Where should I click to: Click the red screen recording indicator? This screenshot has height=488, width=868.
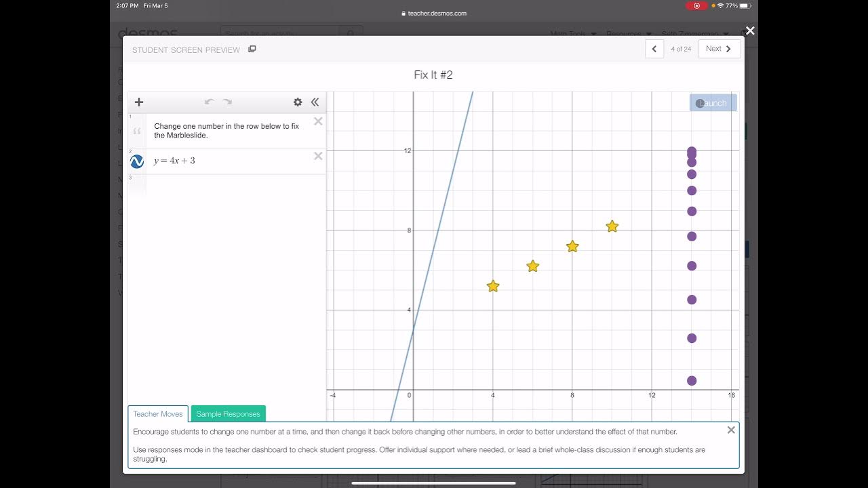coord(696,5)
